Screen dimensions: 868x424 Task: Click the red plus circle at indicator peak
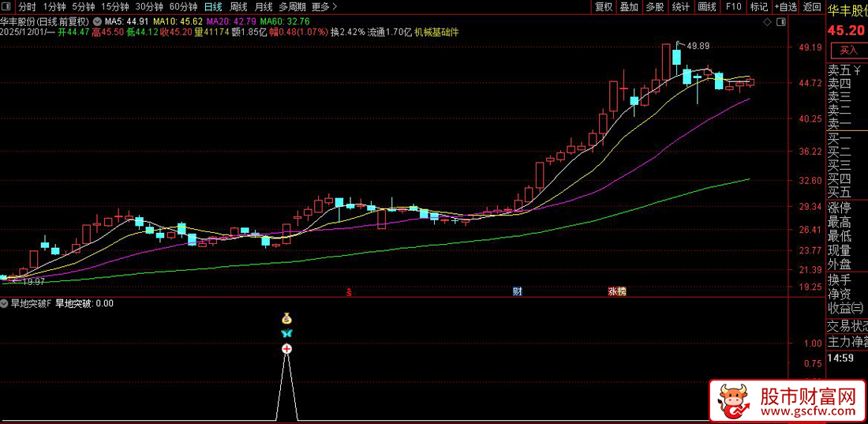(x=286, y=349)
